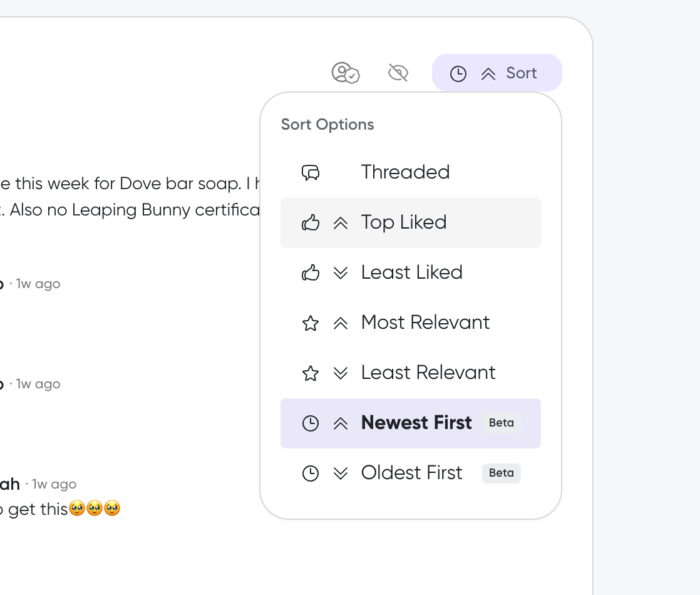Click the speech bubbles Threaded icon
The image size is (700, 595).
(x=311, y=172)
